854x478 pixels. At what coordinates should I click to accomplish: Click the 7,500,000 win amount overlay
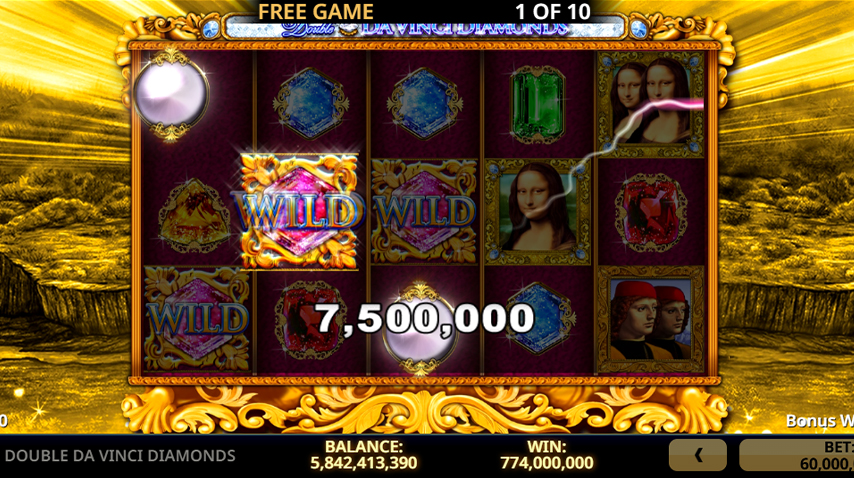pos(425,318)
